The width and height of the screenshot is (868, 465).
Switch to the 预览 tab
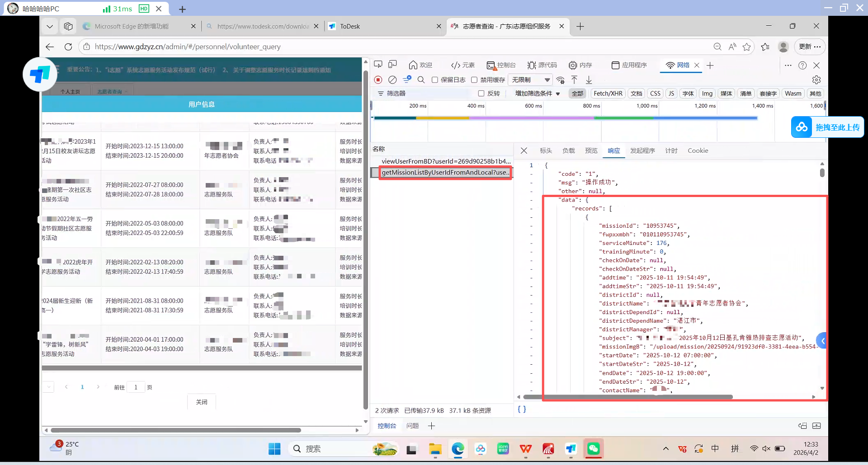pyautogui.click(x=591, y=150)
